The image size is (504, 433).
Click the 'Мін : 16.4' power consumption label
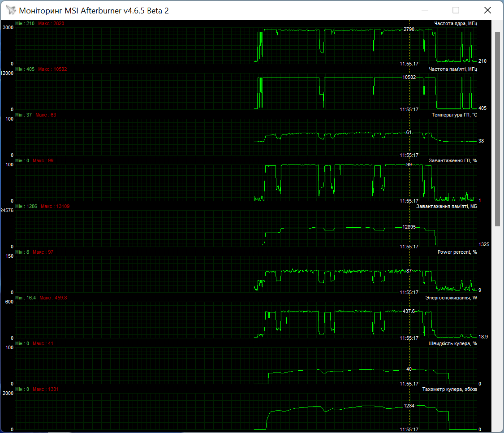26,298
